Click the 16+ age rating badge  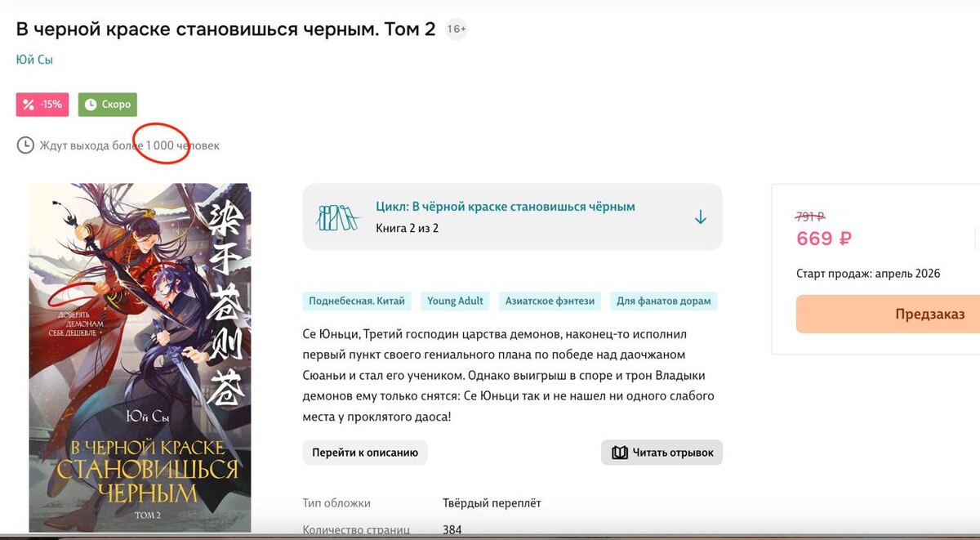point(457,29)
